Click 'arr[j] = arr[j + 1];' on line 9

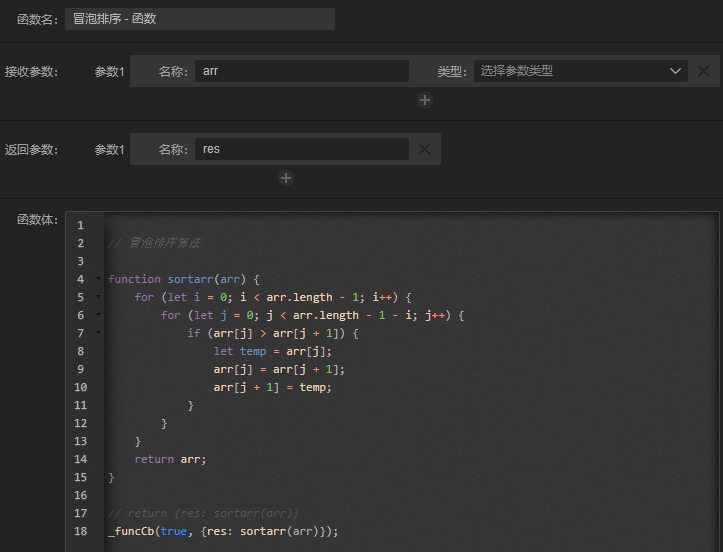[x=279, y=369]
